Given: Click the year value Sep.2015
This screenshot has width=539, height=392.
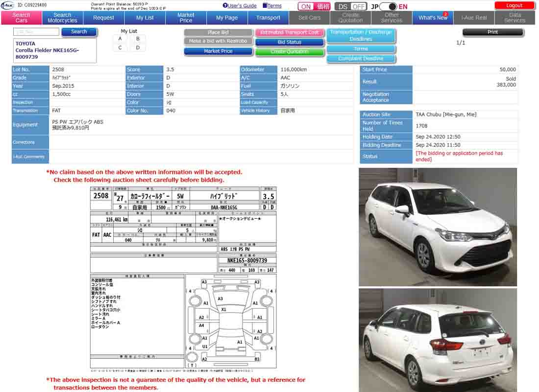Looking at the screenshot, I should click(x=63, y=86).
